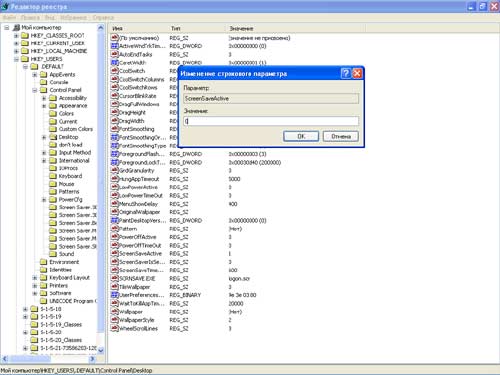Click into the Значение input field

[x=271, y=121]
